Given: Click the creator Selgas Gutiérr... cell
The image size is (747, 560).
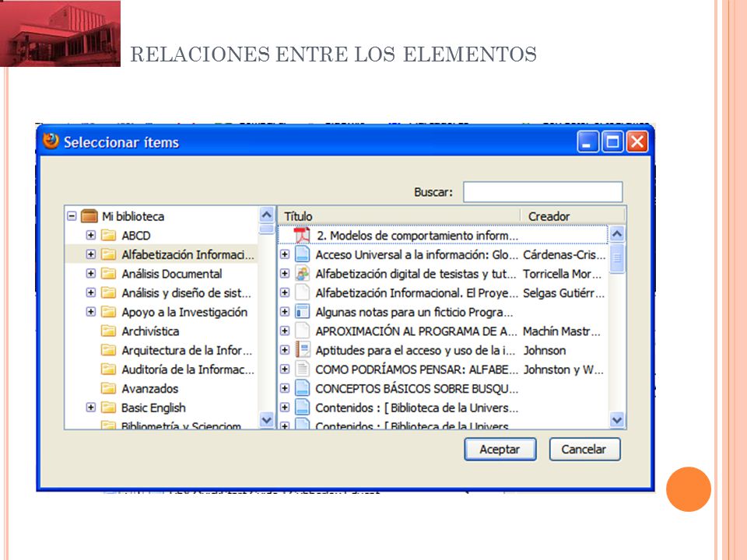Looking at the screenshot, I should 563,293.
